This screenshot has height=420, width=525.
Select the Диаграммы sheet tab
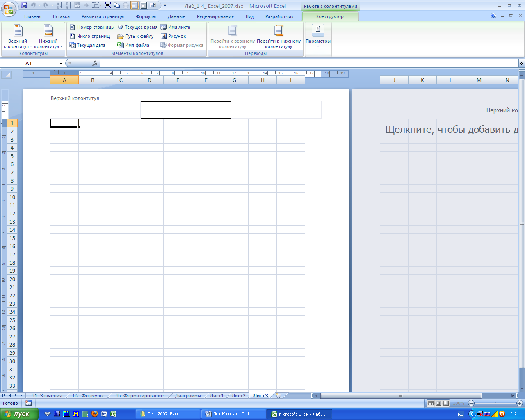click(188, 395)
